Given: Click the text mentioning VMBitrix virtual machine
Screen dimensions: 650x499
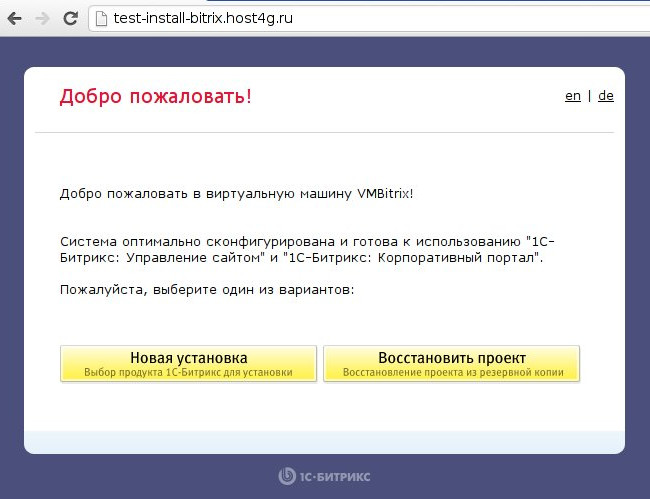Looking at the screenshot, I should pos(236,194).
